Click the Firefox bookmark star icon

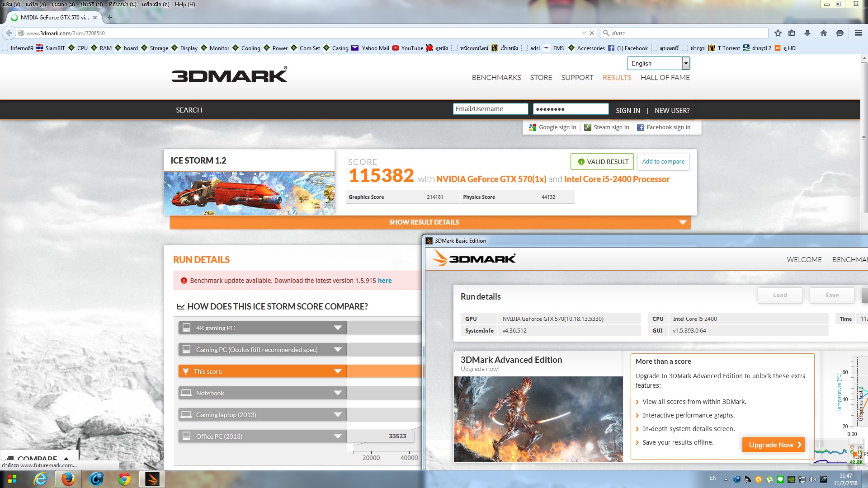tap(778, 33)
